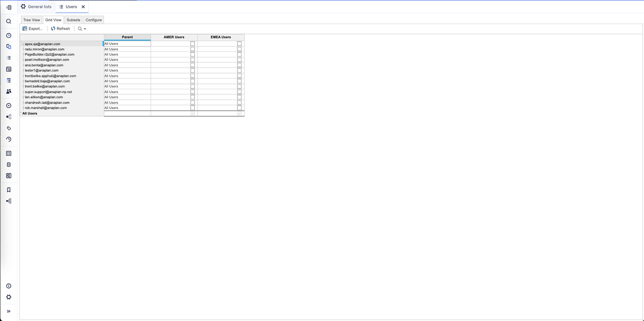Viewport: 644px width, 321px height.
Task: Open the info circle icon in sidebar
Action: tap(9, 286)
